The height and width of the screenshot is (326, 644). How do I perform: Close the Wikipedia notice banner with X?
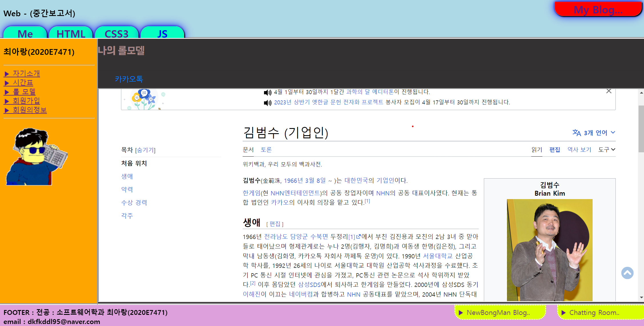click(609, 91)
